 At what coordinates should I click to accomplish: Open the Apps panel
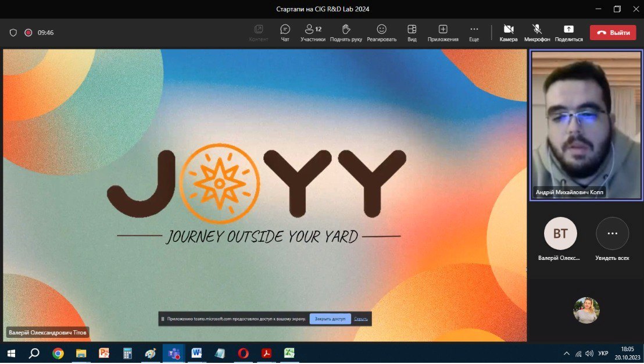[x=443, y=33]
